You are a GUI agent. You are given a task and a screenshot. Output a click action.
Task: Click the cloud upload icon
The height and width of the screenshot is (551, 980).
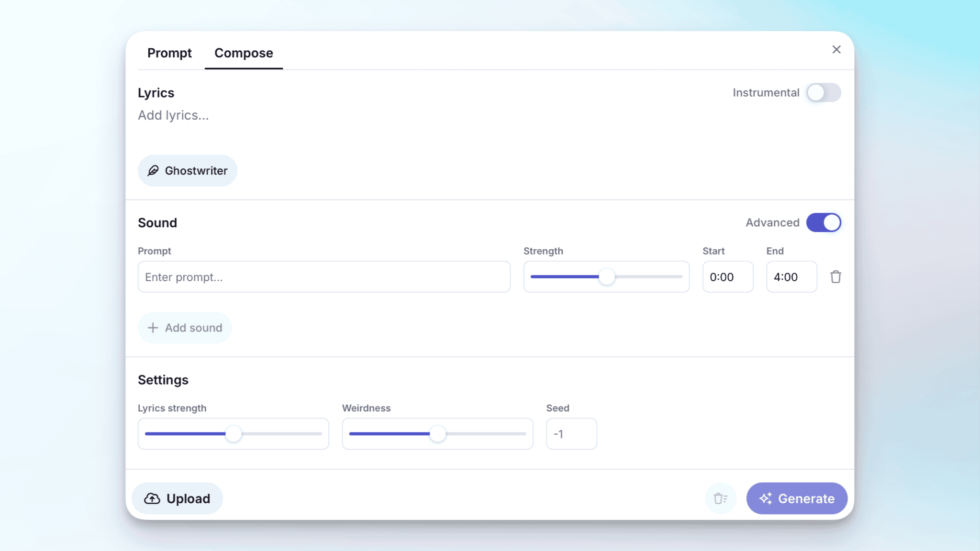pos(152,498)
